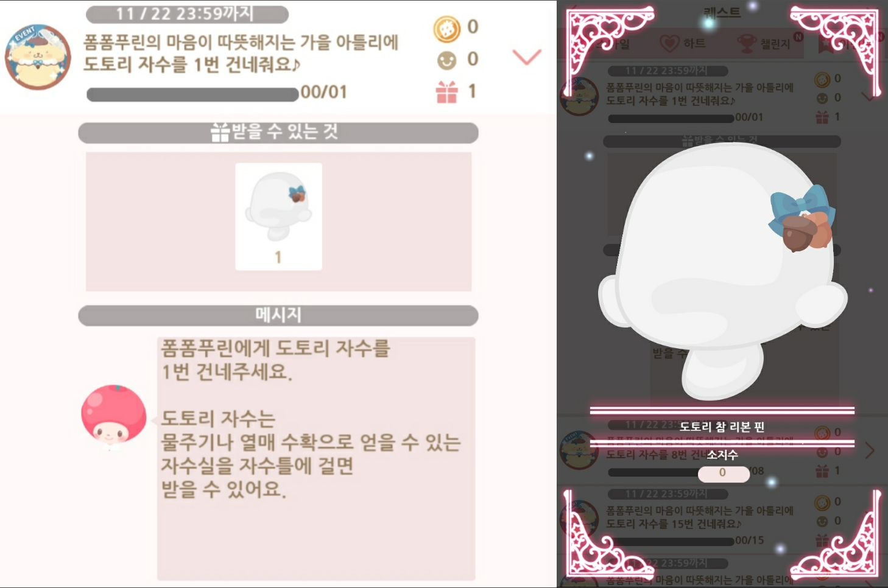Click the gold cookie coin reward icon

[446, 29]
